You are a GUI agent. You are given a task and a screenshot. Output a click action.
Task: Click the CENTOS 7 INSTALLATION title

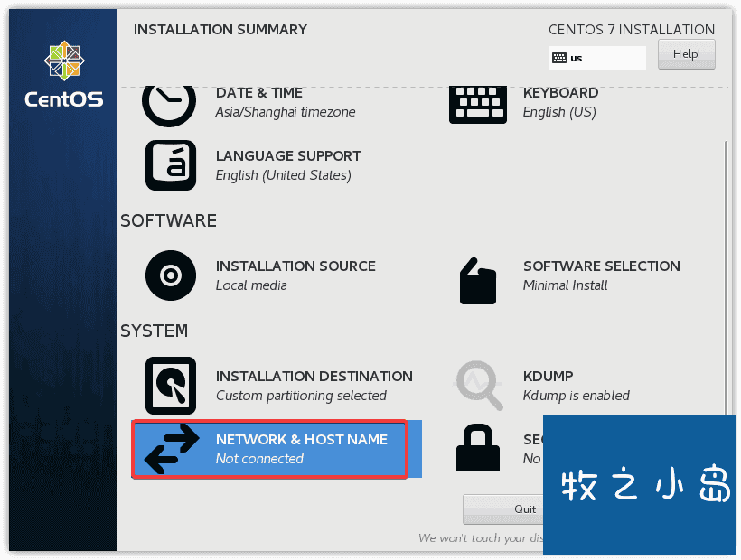pyautogui.click(x=632, y=29)
